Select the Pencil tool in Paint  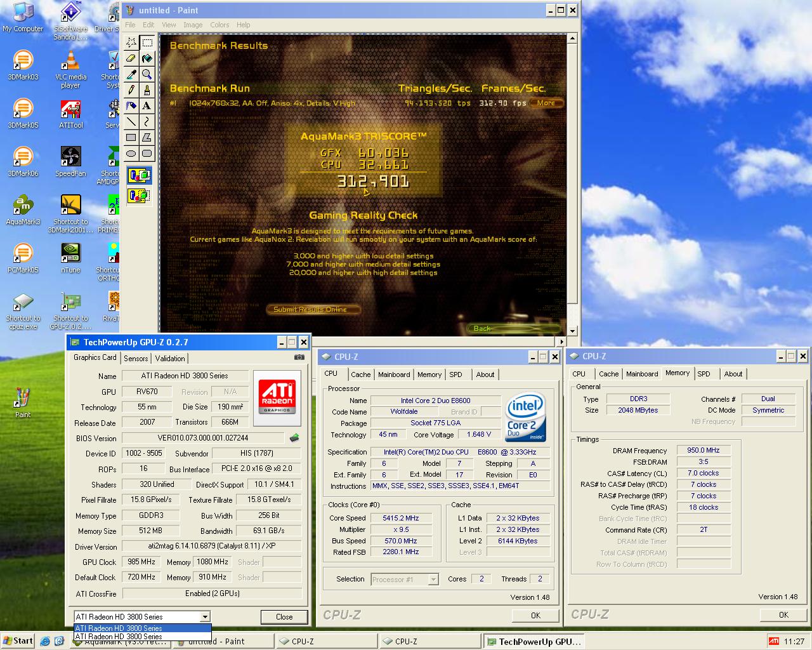pos(131,90)
